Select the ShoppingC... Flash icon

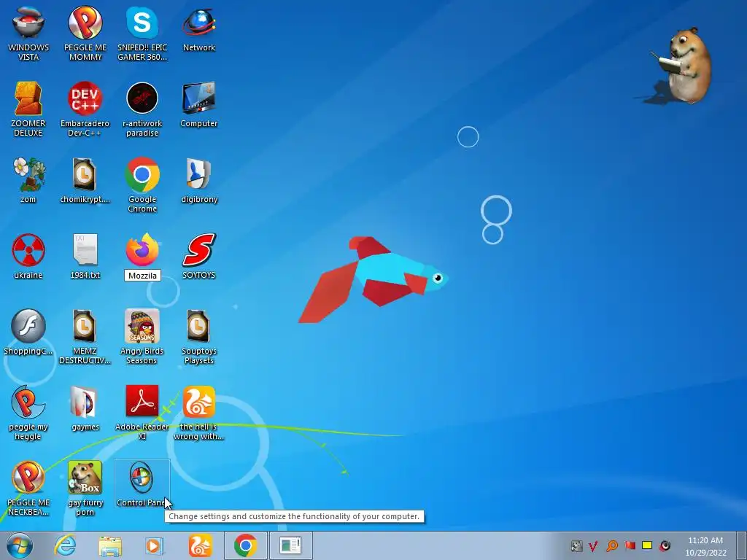click(28, 332)
